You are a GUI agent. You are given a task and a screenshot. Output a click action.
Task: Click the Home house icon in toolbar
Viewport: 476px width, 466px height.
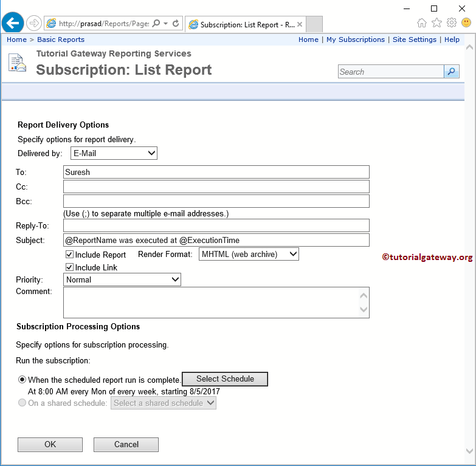[422, 22]
